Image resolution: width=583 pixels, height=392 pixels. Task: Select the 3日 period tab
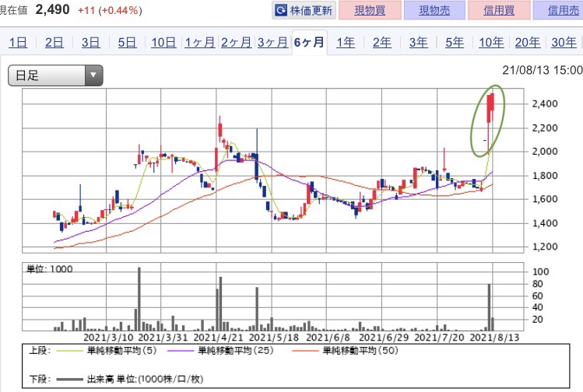click(x=91, y=43)
